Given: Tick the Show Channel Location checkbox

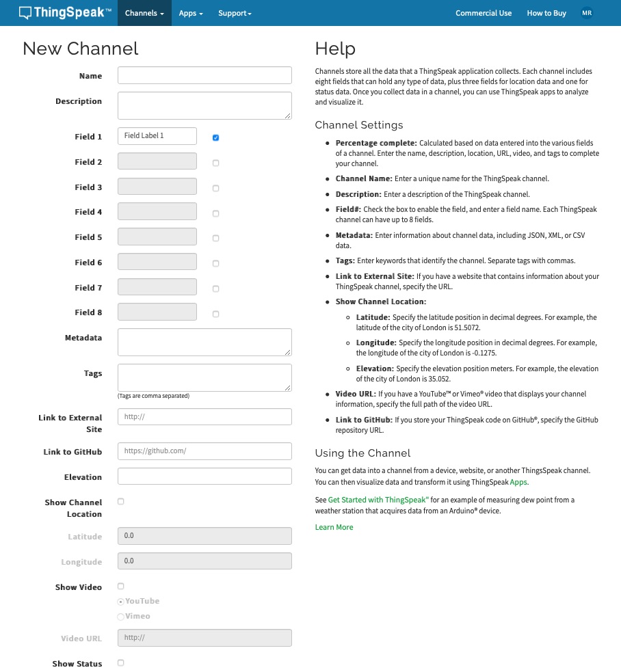Looking at the screenshot, I should pos(121,502).
